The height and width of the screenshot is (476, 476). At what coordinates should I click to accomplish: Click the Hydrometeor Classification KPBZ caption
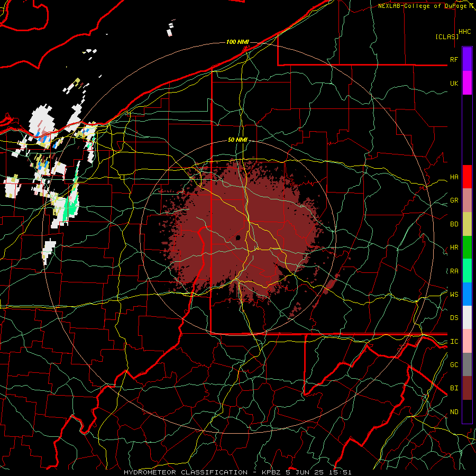click(x=237, y=472)
